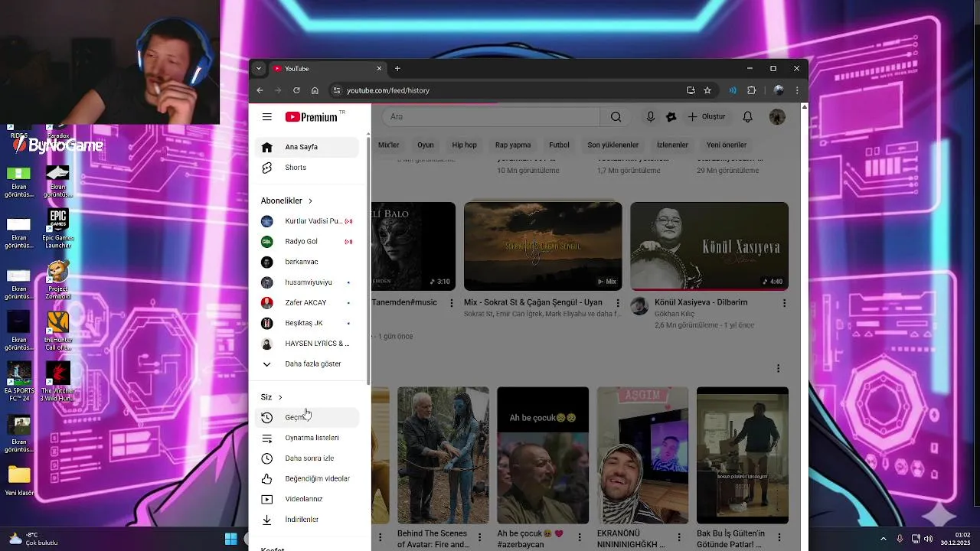Open the Könül Xasıyeva - Dilbərim thumbnail
Screen dimensions: 980x551
tap(709, 246)
